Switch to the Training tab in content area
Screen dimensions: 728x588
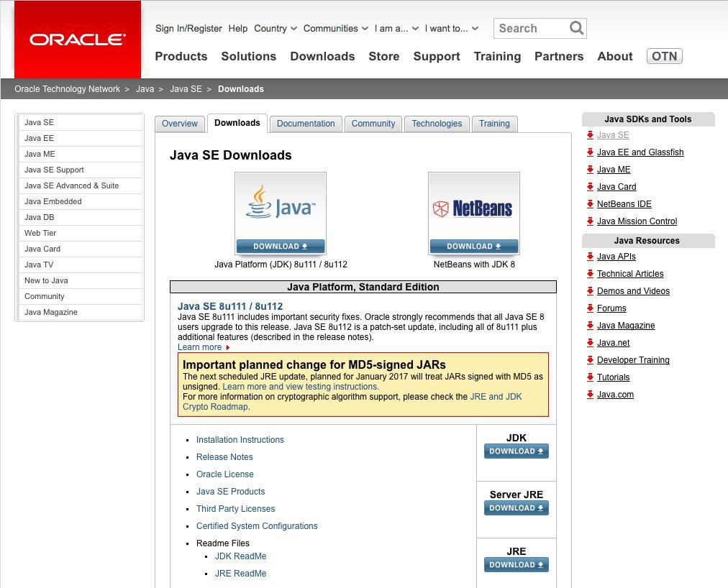click(494, 124)
